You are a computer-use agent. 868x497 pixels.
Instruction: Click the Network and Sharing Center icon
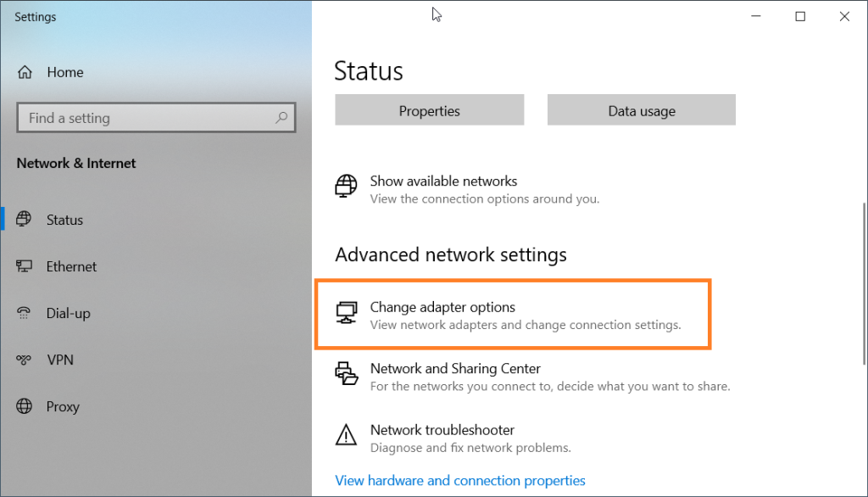(x=346, y=374)
